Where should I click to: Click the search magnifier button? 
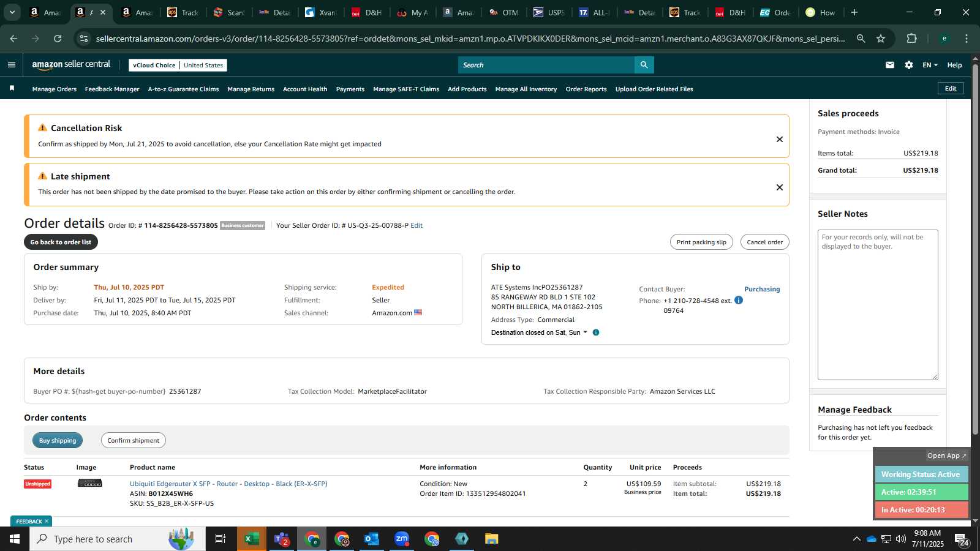click(644, 65)
